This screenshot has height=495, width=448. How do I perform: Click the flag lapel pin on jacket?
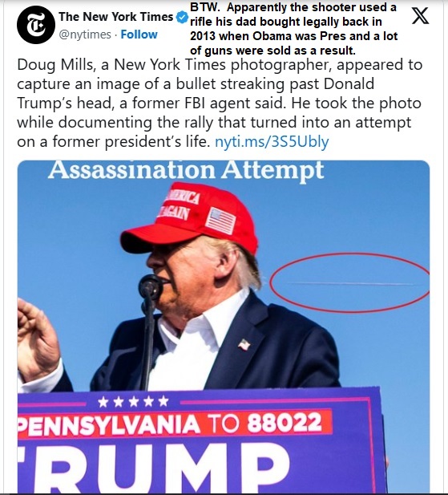click(x=244, y=345)
